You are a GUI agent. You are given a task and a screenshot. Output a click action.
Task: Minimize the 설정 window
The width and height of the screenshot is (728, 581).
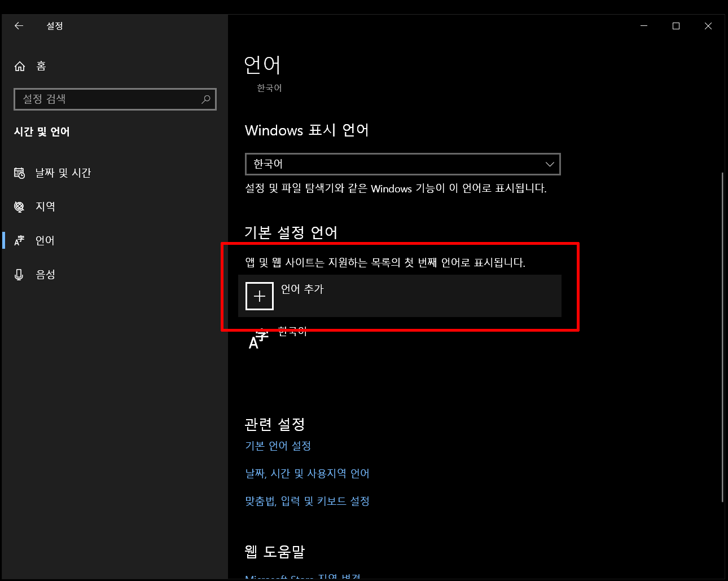pos(644,26)
